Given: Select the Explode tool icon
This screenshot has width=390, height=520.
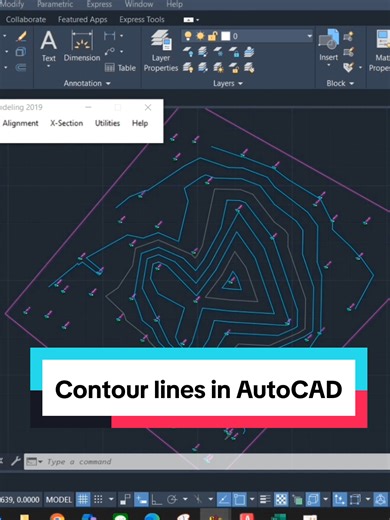Looking at the screenshot, I should point(21,52).
